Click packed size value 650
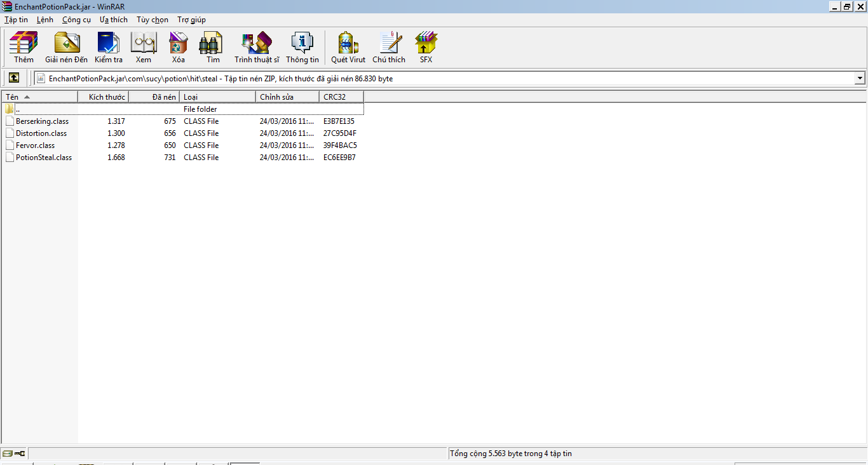This screenshot has width=868, height=465. click(x=170, y=145)
